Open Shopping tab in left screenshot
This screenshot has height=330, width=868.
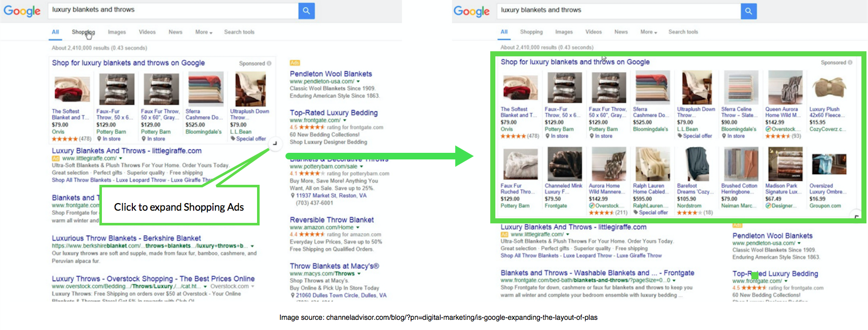click(x=83, y=32)
